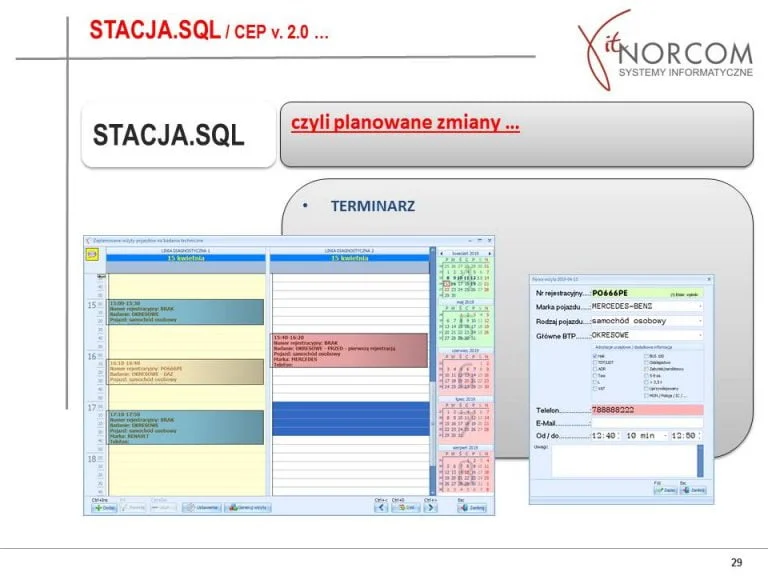Toggle the > 3,5 t checkbox
This screenshot has height=576, width=768.
coord(646,382)
